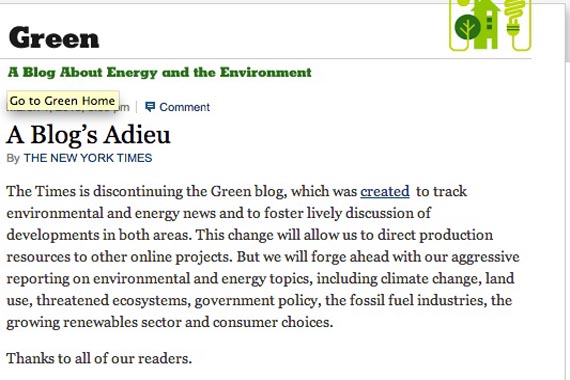Click the Green blog title logo
Screen dimensions: 570x380
[x=54, y=37]
